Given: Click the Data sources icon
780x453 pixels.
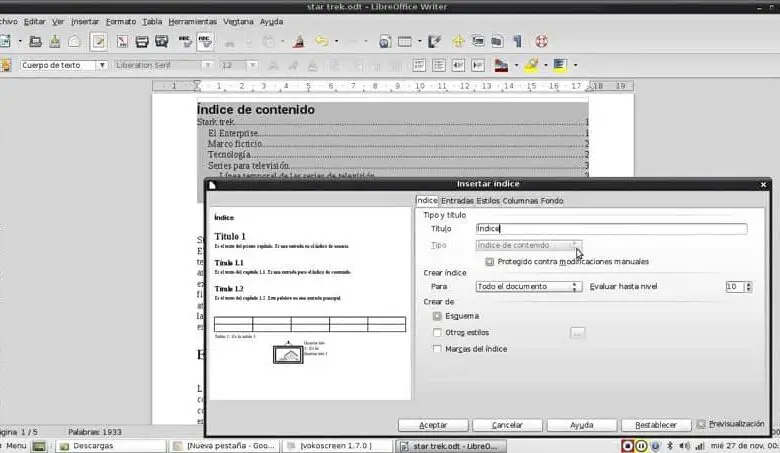Looking at the screenshot, I should [497, 42].
